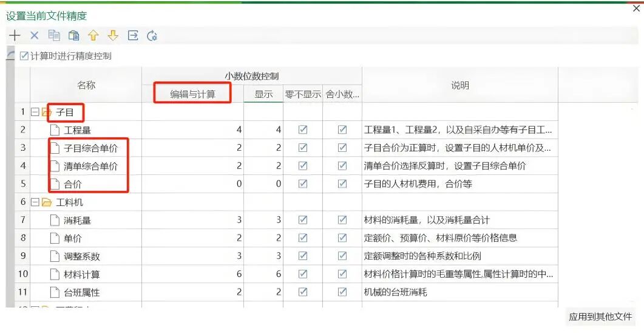Click the 工程量 document icon
The height and width of the screenshot is (333, 644).
coord(55,130)
